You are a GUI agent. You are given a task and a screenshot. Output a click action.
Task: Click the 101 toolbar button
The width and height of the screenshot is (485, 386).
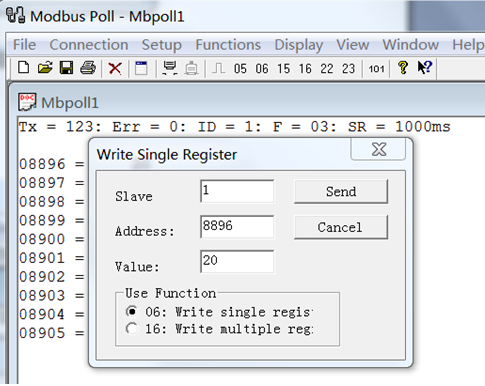point(376,69)
